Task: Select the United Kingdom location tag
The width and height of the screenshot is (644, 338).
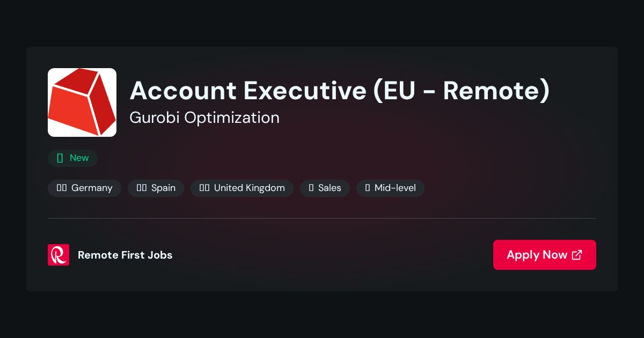Action: click(242, 188)
